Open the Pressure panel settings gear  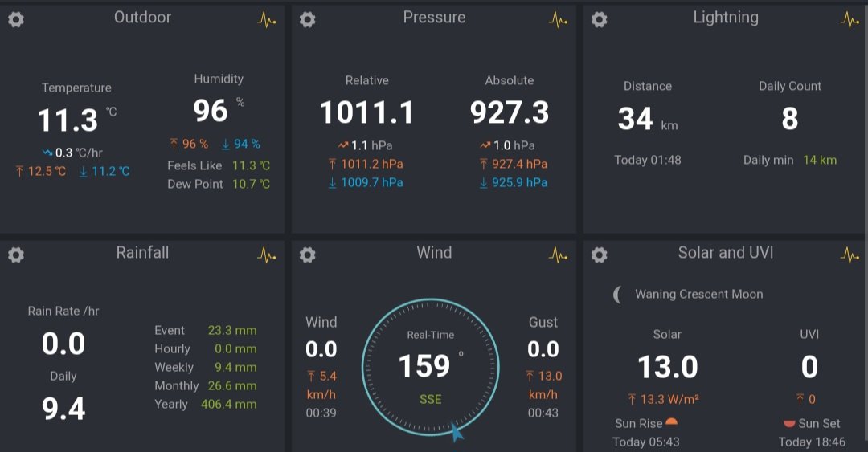coord(307,20)
